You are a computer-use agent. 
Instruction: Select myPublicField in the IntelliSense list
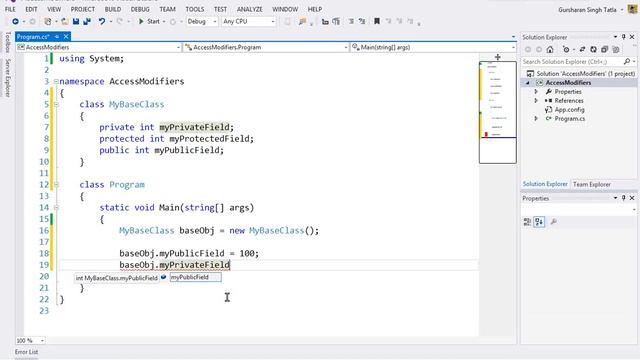click(x=196, y=277)
